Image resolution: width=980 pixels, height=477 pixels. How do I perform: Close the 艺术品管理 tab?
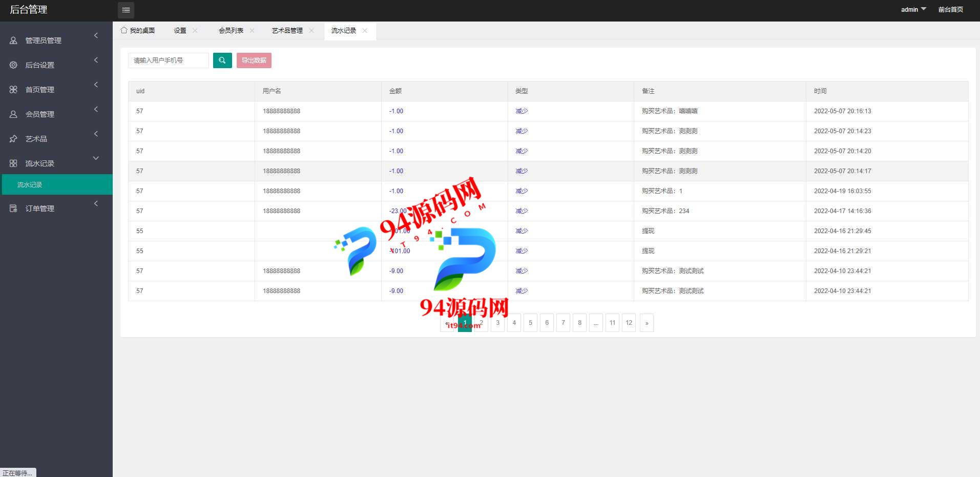(x=311, y=31)
